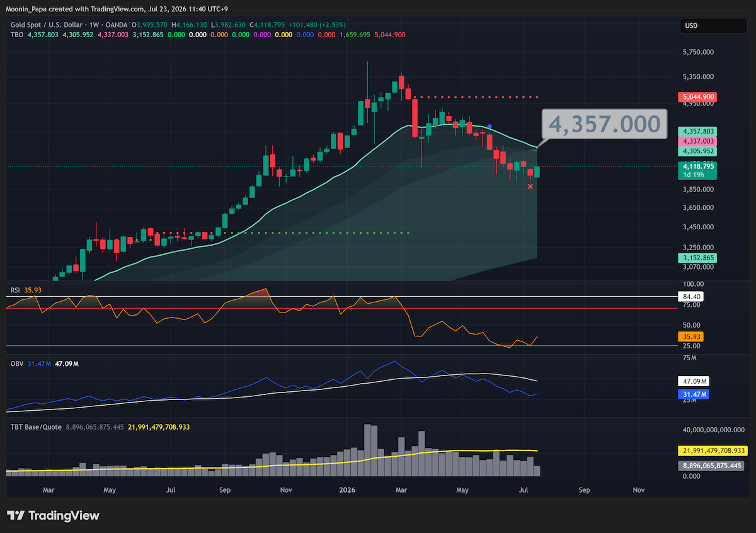Click the TradingView logo at bottom left

53,515
